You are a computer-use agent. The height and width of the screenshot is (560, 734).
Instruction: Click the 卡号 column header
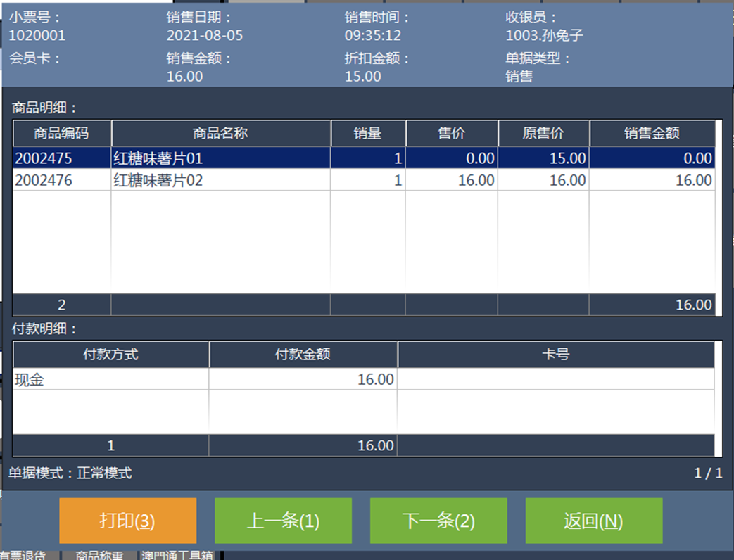[556, 355]
